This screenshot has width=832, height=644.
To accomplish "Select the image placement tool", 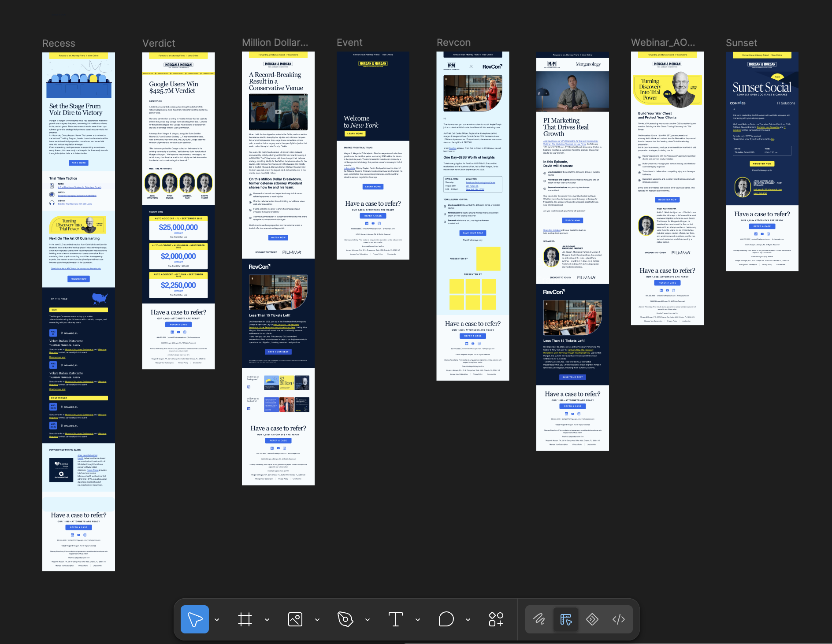I will (x=295, y=619).
